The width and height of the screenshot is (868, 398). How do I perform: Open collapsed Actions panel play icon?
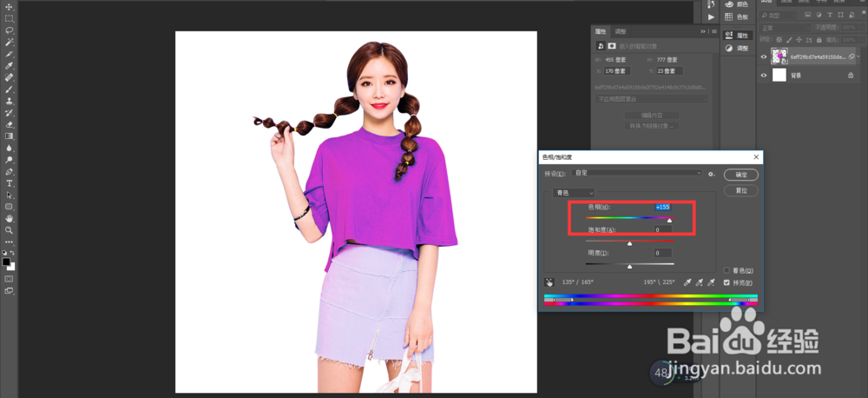[712, 17]
